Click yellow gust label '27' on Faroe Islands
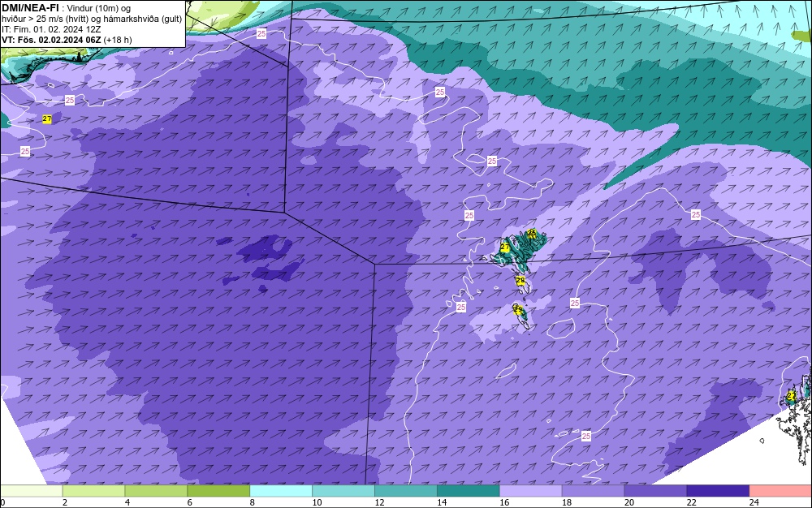Screen dimensions: 812x508 (x=505, y=248)
